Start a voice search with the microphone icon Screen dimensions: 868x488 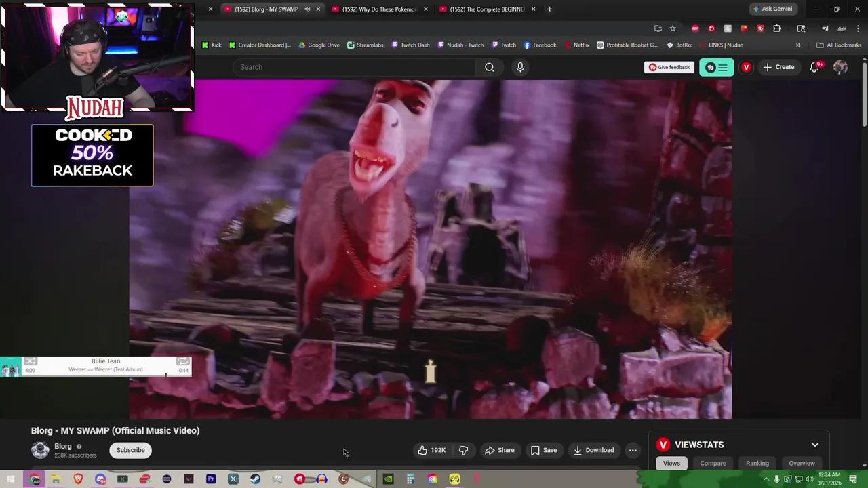coord(519,66)
